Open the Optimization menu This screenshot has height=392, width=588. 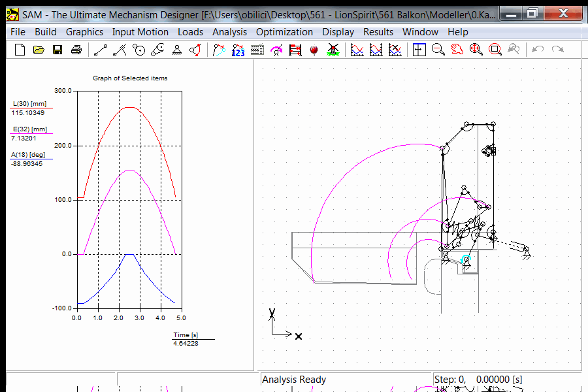pyautogui.click(x=284, y=31)
